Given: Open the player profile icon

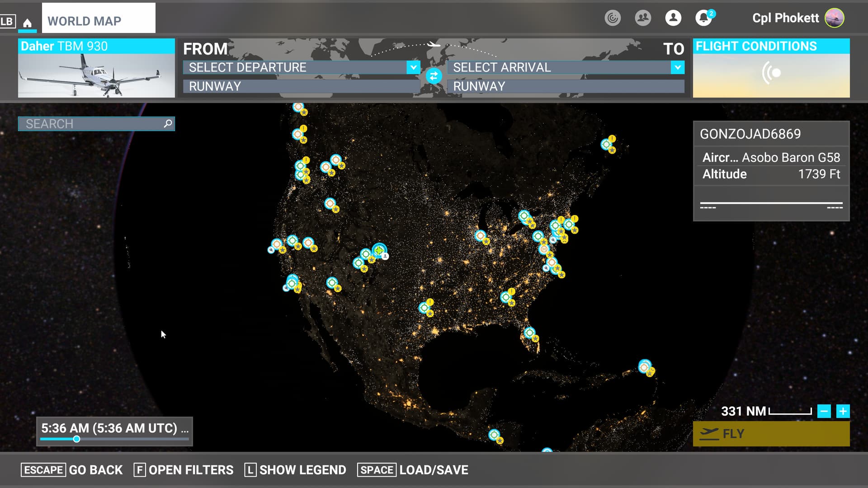Looking at the screenshot, I should pos(673,18).
